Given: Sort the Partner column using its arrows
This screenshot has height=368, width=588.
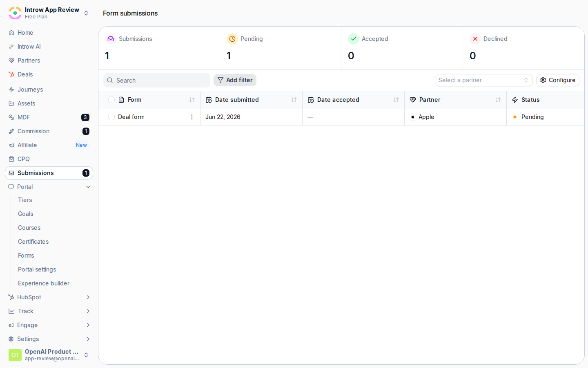Looking at the screenshot, I should point(498,100).
